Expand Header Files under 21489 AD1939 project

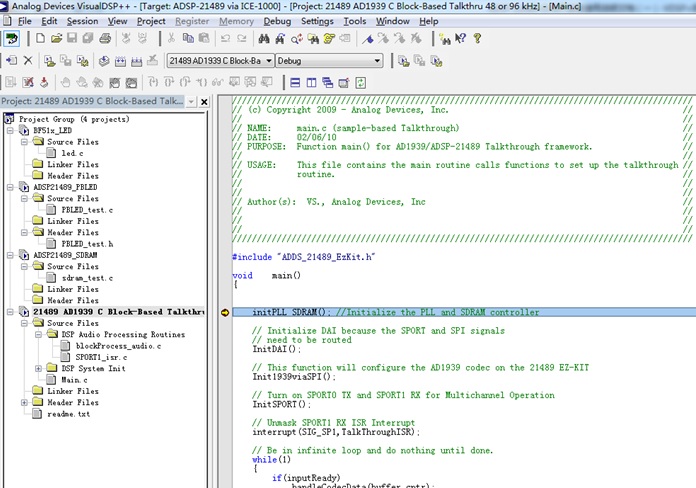pos(24,403)
